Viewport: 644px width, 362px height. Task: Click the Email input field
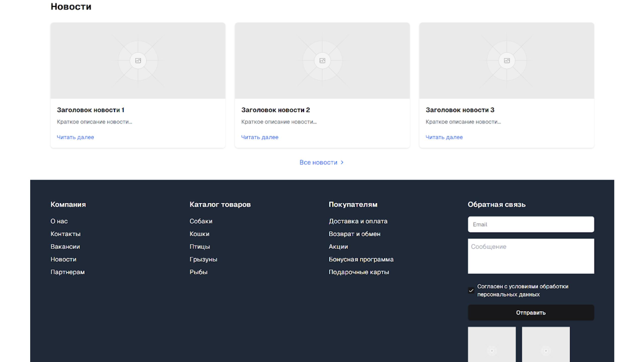(x=531, y=224)
